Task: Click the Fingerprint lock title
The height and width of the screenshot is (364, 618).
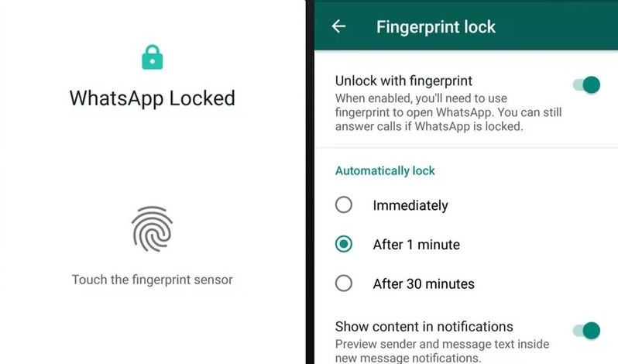Action: pos(435,27)
